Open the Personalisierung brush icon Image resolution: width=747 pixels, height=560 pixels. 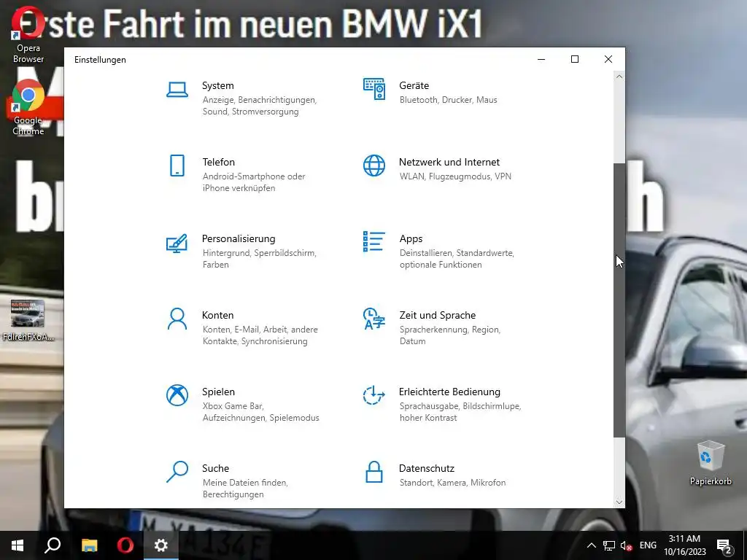(177, 243)
